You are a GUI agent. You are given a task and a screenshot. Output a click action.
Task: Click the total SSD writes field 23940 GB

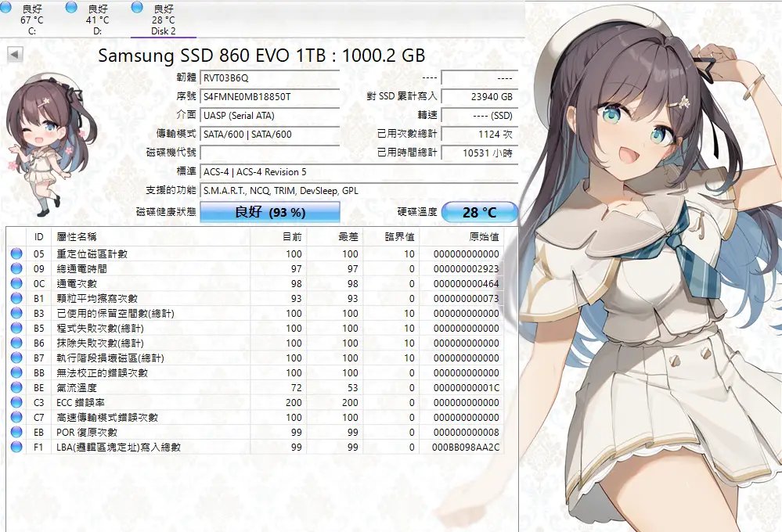479,97
